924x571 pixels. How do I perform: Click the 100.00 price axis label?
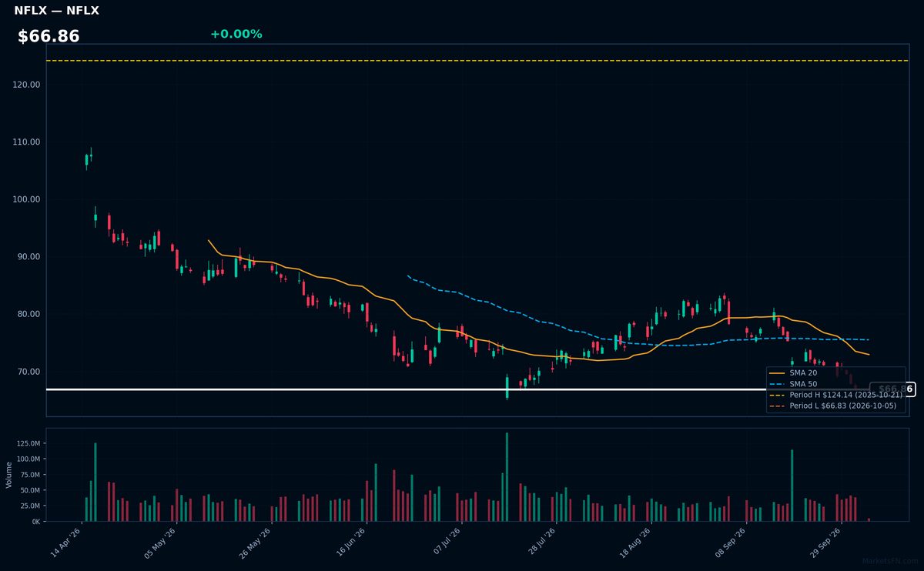tap(27, 199)
